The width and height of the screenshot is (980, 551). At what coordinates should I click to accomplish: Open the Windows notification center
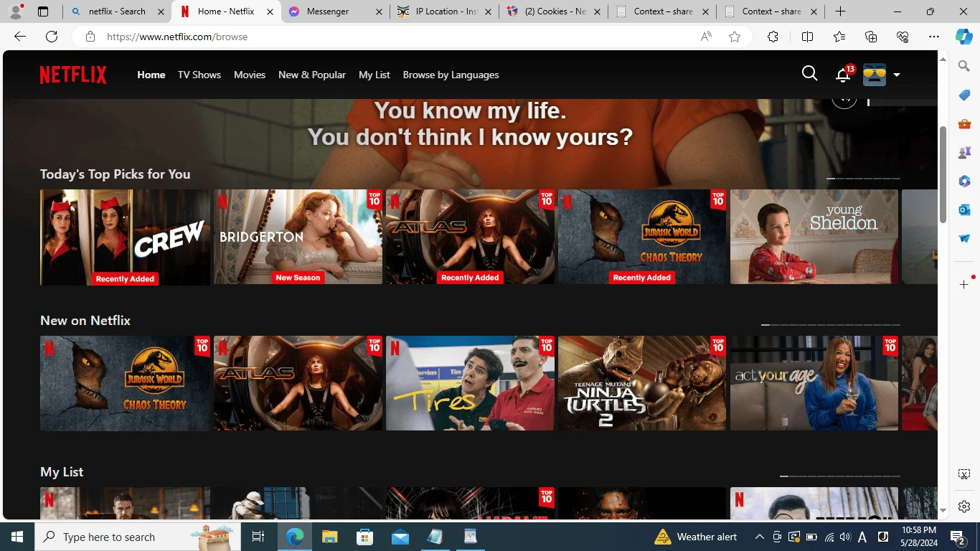pos(957,537)
